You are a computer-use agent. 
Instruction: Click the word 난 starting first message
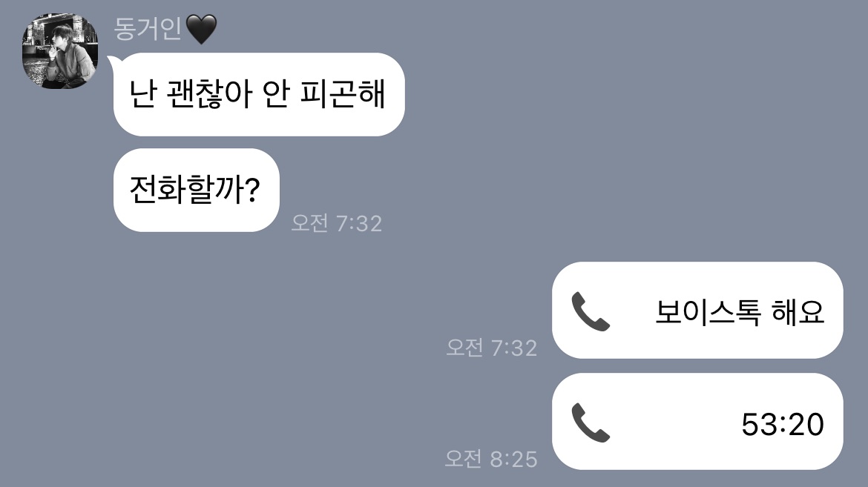click(142, 94)
